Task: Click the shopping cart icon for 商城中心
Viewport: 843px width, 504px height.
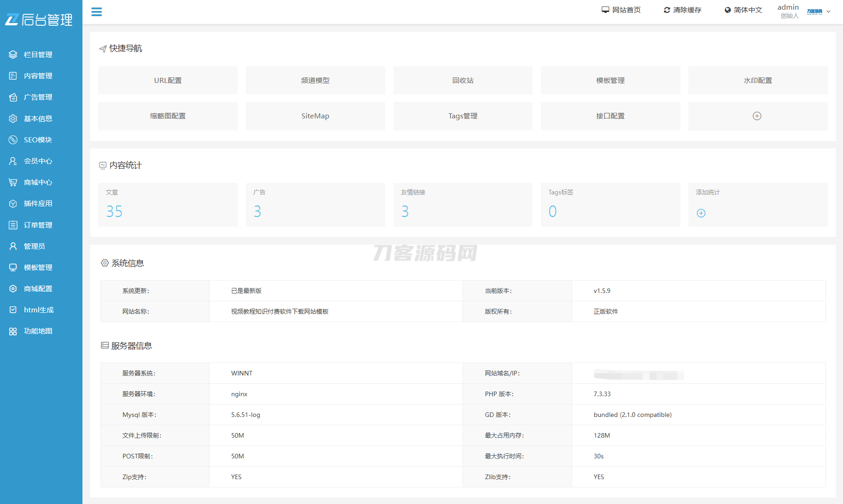Action: pyautogui.click(x=13, y=182)
